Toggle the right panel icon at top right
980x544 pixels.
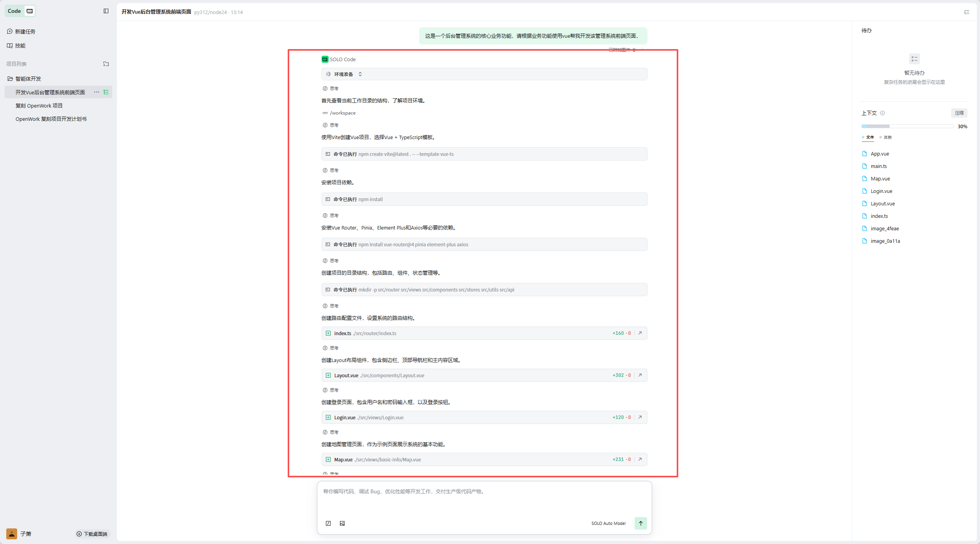(966, 12)
